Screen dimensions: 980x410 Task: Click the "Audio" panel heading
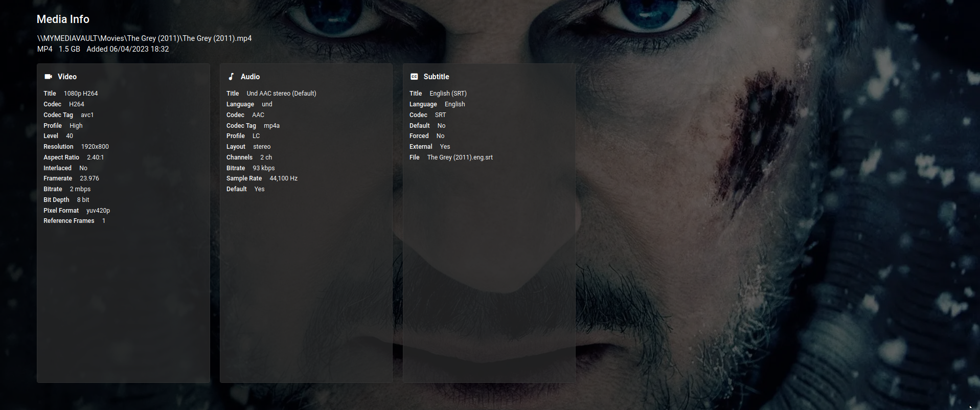point(250,77)
